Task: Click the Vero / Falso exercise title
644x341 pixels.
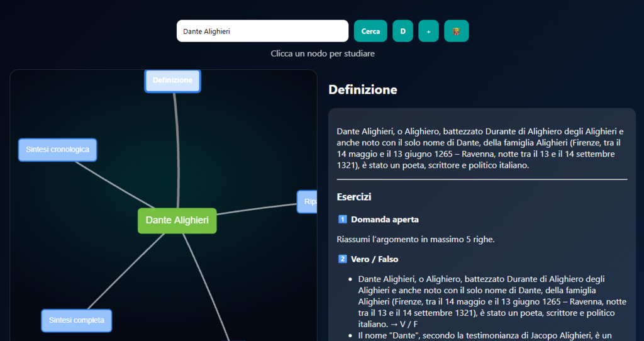Action: (x=374, y=259)
